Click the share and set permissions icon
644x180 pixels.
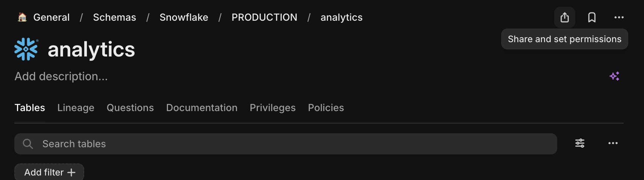564,17
